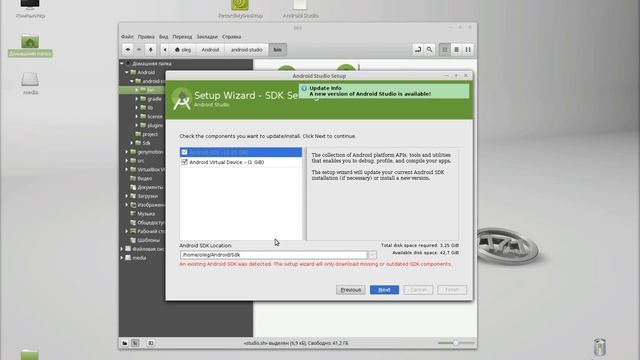
Task: Go to Android folder in path bar
Action: coord(210,49)
